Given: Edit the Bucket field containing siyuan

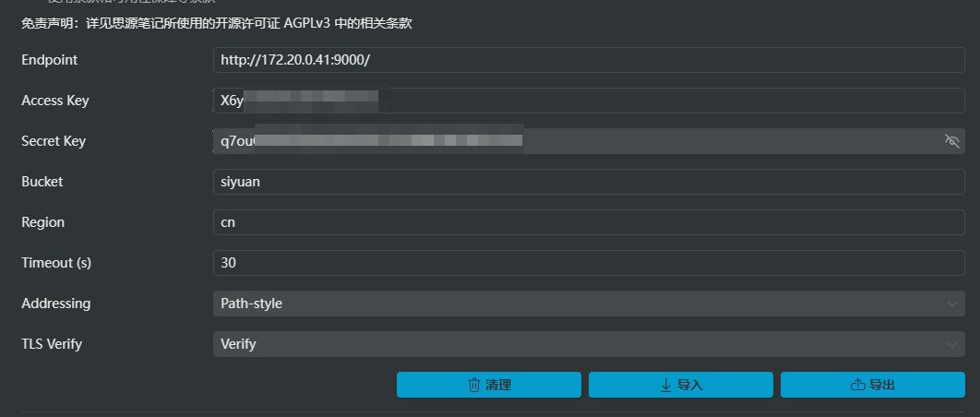Looking at the screenshot, I should click(x=589, y=182).
